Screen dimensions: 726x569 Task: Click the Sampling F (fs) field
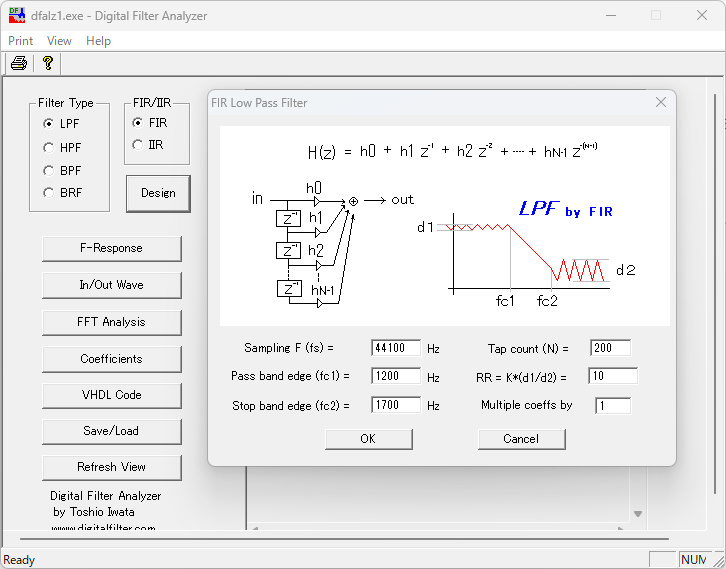point(395,348)
